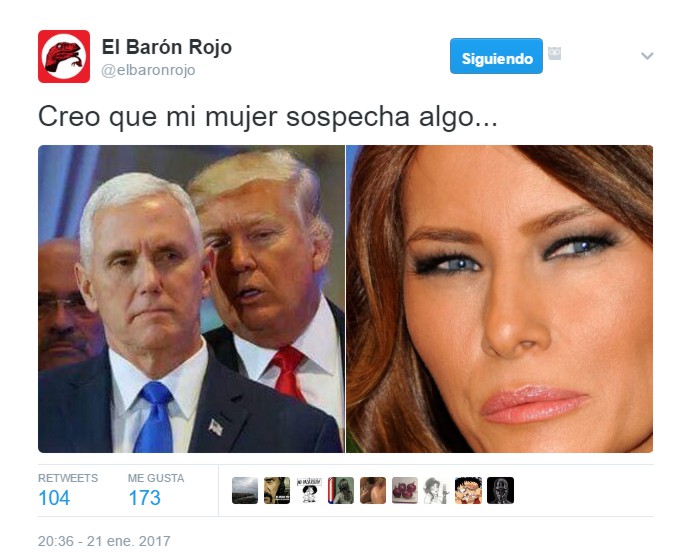Viewport: 691px width, 560px height.
Task: Open the red-faced cartoon character liker avatar
Action: click(468, 490)
